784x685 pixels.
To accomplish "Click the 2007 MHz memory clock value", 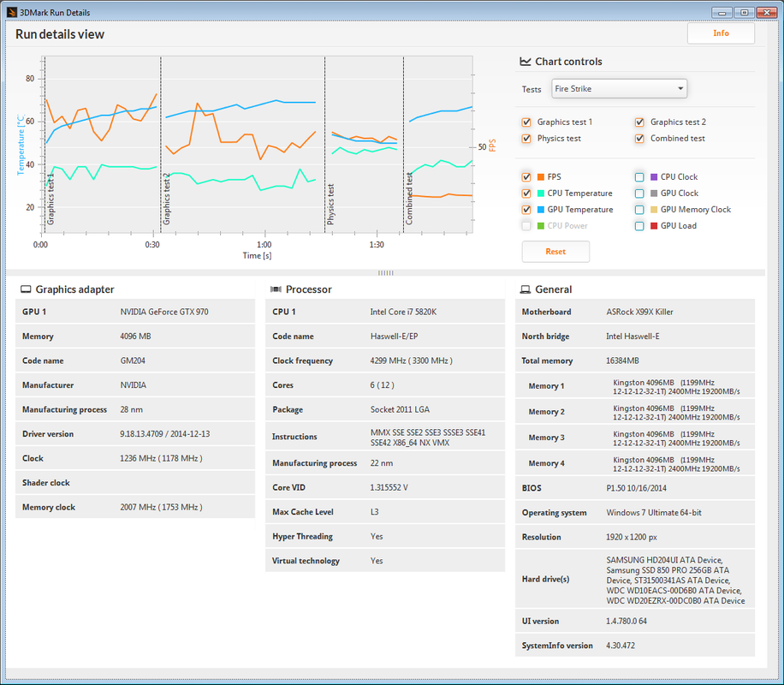I will click(x=161, y=507).
